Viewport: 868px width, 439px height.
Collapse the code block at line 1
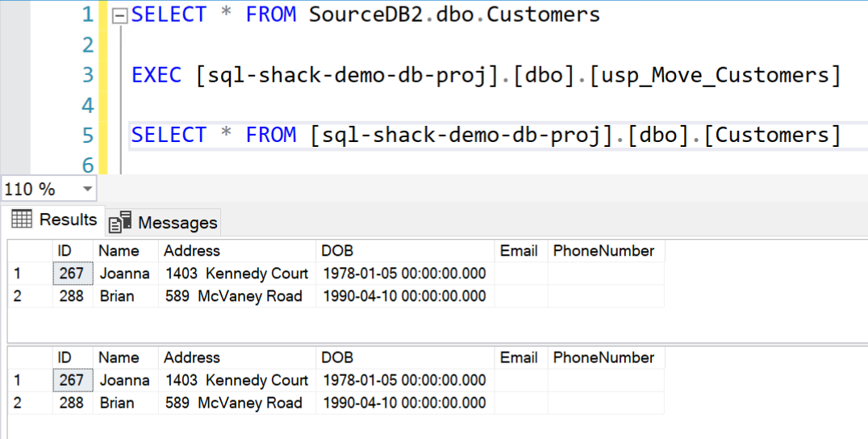[x=119, y=15]
